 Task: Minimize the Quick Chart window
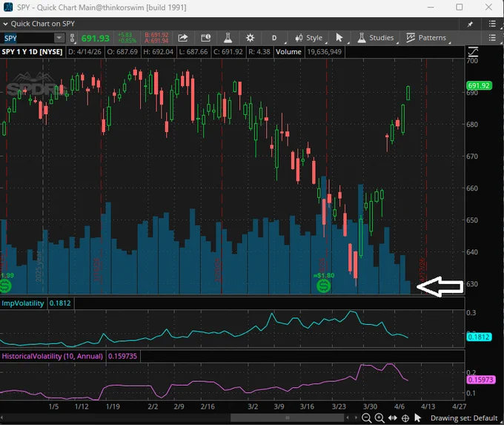pos(431,7)
